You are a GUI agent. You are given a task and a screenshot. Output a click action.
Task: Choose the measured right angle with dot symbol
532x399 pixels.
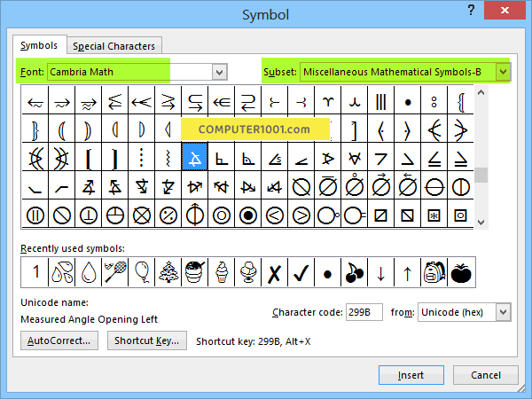[x=248, y=157]
